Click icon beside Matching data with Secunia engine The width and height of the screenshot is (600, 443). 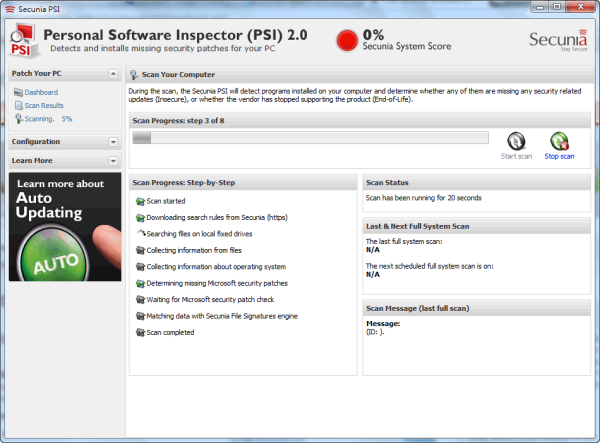pos(140,316)
